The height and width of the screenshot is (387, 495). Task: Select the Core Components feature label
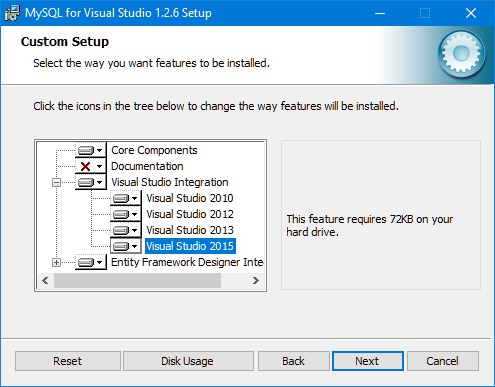(154, 150)
